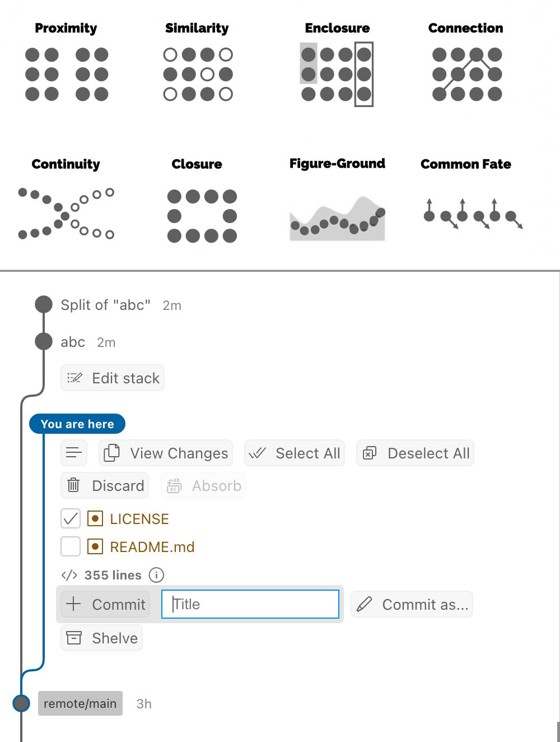Click the Shelve button

tap(102, 638)
